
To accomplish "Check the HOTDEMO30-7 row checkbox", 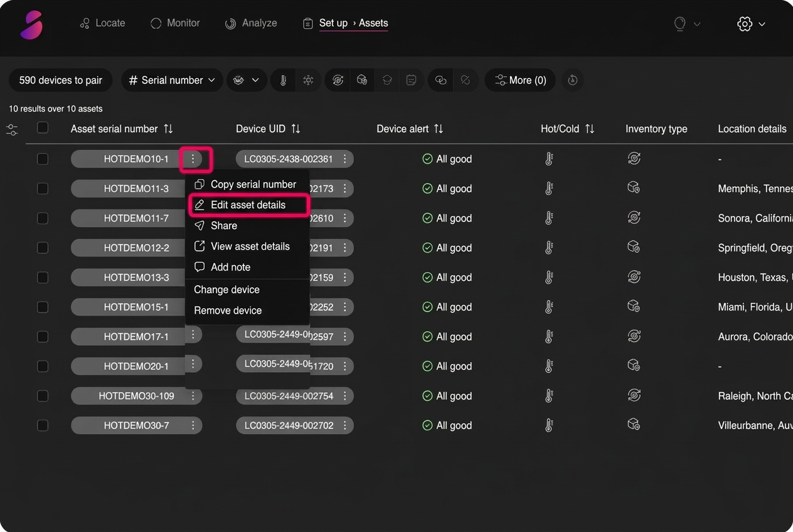I will pos(43,425).
